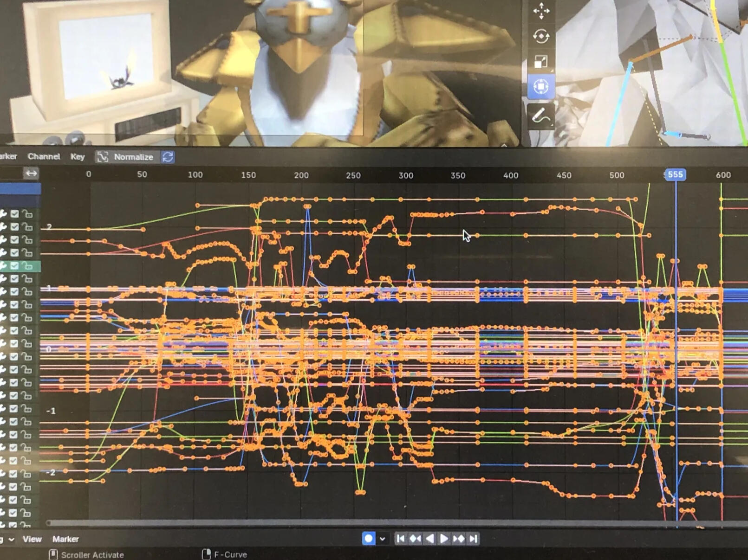Open the editor type dropdown beside View
Image resolution: width=748 pixels, height=560 pixels.
coord(7,539)
